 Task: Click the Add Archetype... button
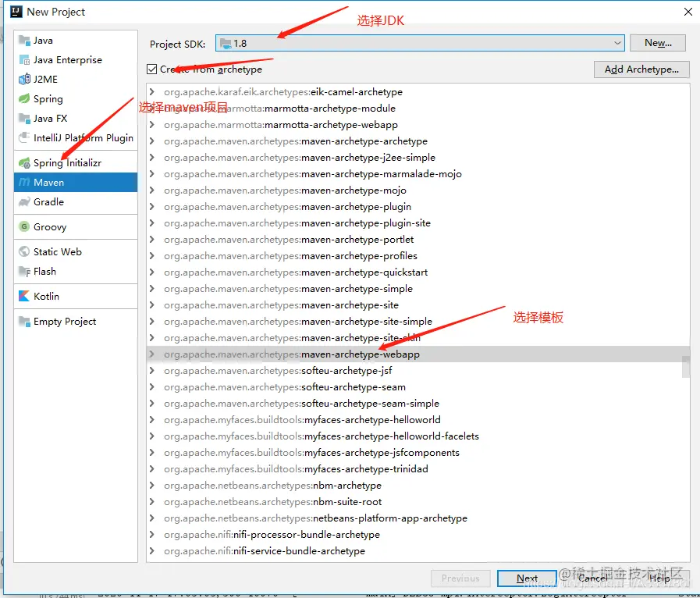tap(641, 69)
